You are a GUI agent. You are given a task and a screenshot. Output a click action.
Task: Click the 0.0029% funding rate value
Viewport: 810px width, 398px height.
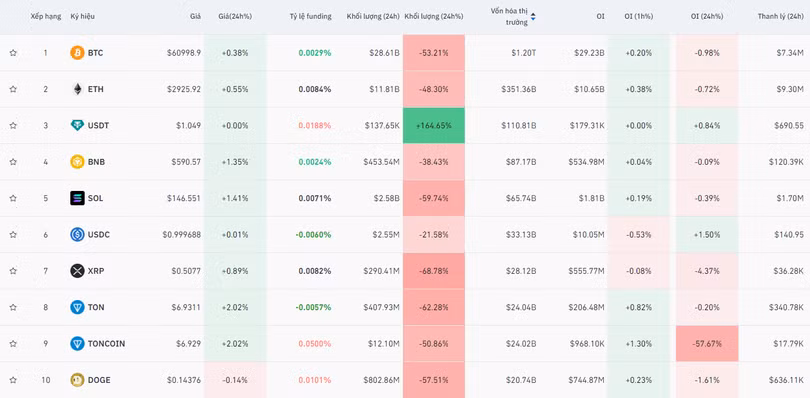[315, 53]
